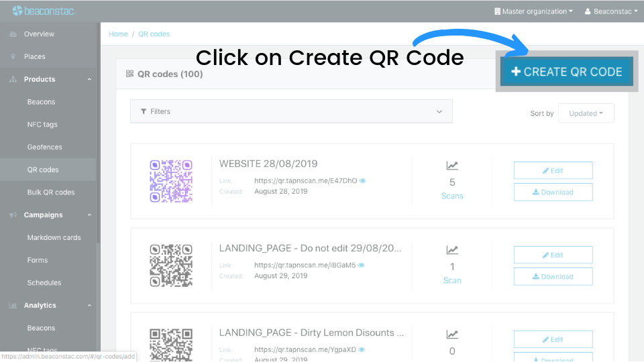Click the Analytics chart icon
The height and width of the screenshot is (362, 644).
(x=13, y=306)
